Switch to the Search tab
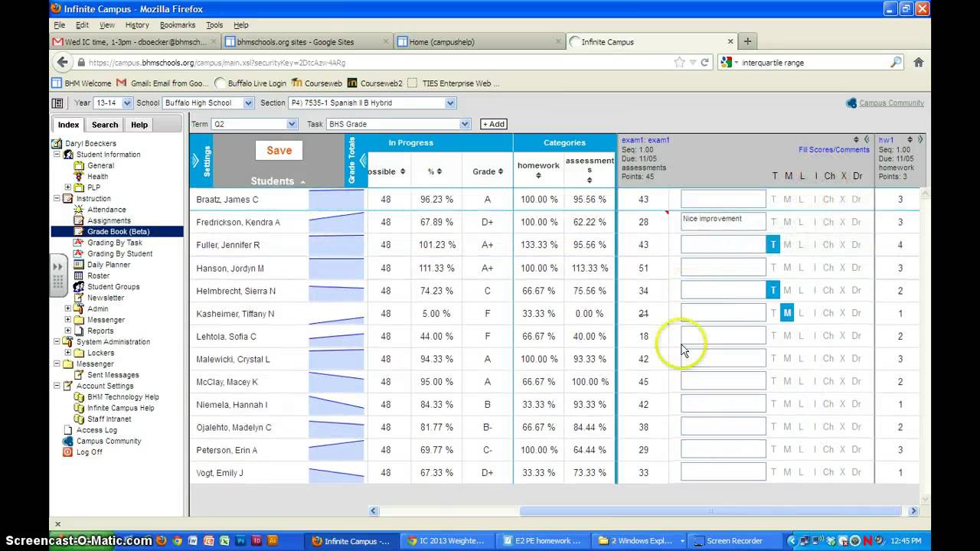Screen dimensions: 980x551 [x=105, y=125]
